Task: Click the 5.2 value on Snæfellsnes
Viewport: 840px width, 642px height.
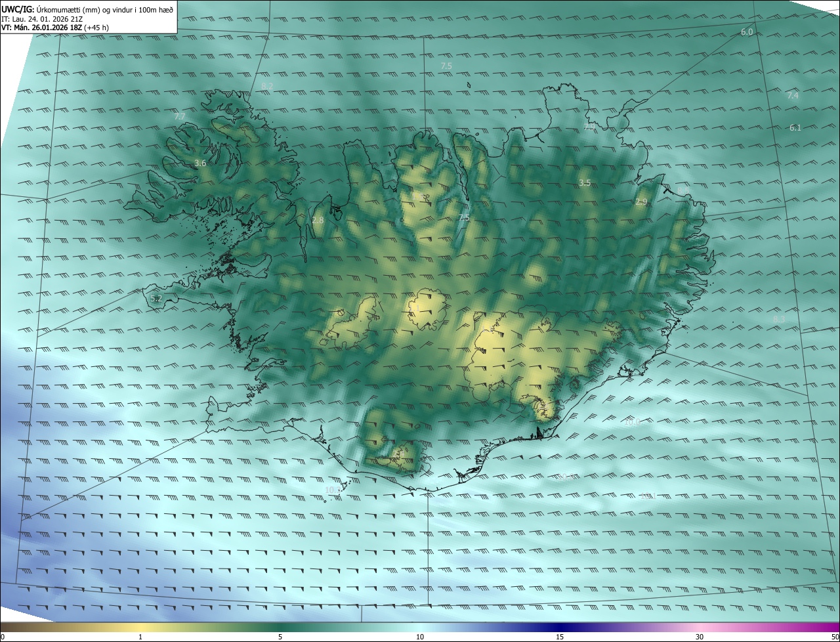Action: click(156, 298)
